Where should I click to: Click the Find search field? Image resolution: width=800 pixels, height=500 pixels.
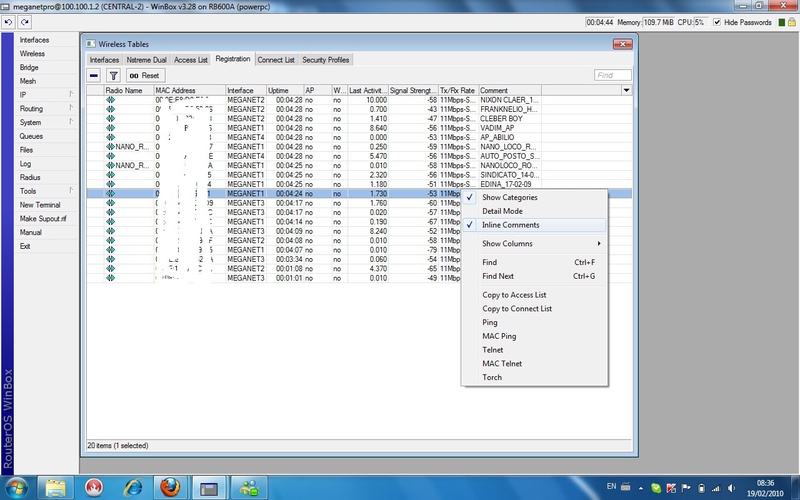611,75
